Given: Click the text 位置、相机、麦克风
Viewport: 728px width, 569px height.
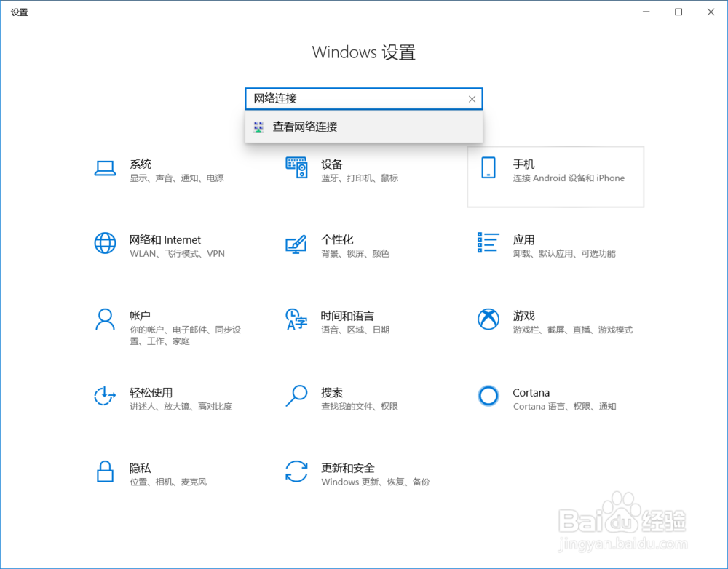Looking at the screenshot, I should (x=168, y=482).
